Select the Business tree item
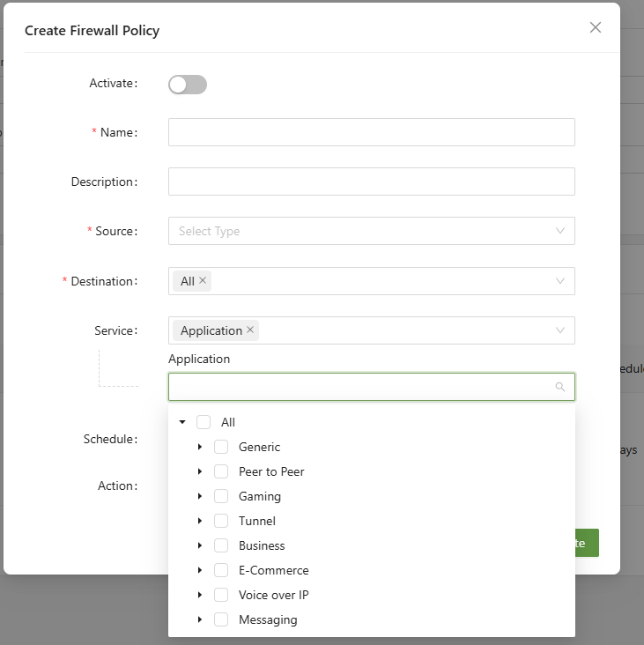The width and height of the screenshot is (644, 645). (x=262, y=545)
